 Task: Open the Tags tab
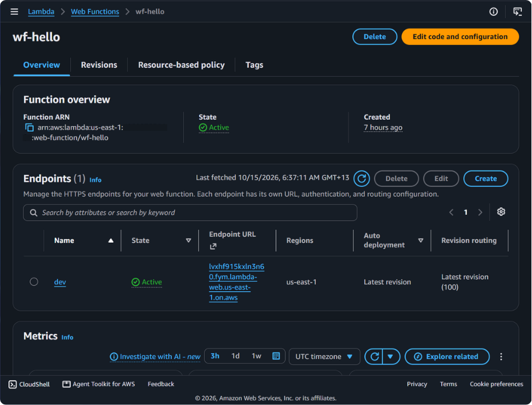(x=255, y=65)
